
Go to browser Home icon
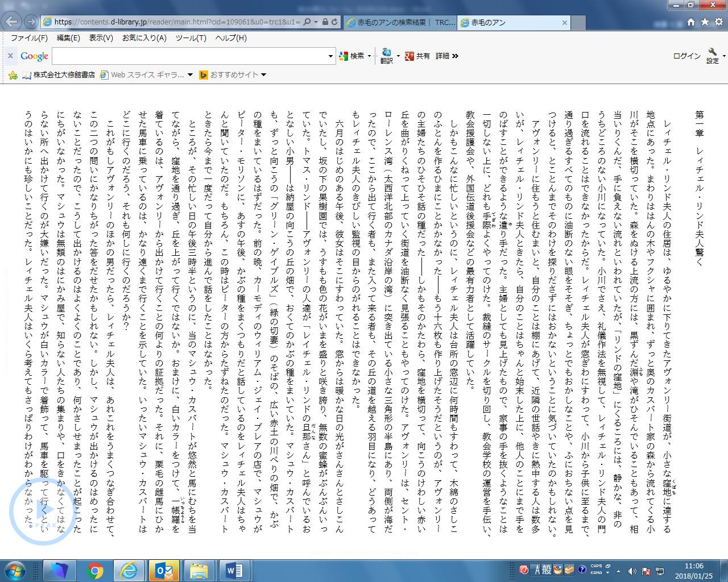point(691,22)
